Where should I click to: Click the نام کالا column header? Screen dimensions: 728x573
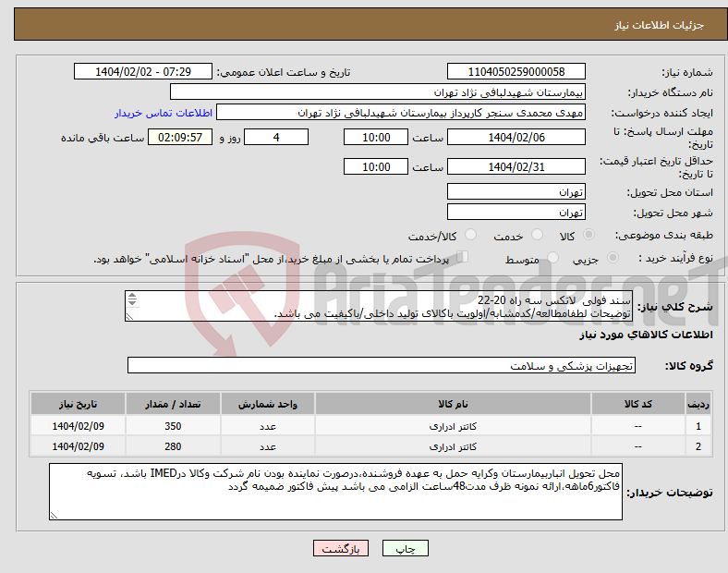[x=453, y=404]
